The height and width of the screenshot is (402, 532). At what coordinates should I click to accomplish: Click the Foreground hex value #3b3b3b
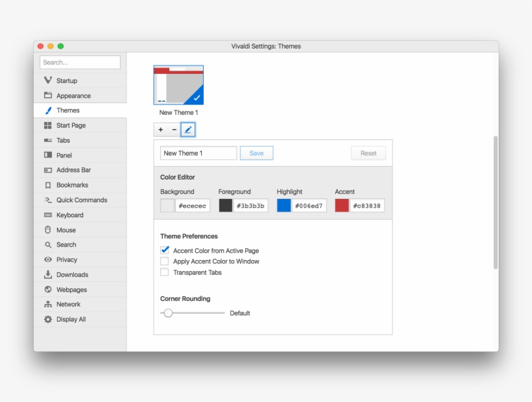250,206
